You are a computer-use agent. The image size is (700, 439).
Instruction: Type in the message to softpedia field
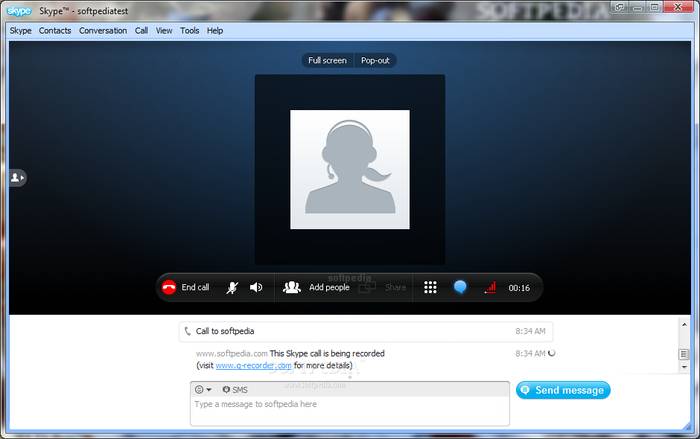350,410
